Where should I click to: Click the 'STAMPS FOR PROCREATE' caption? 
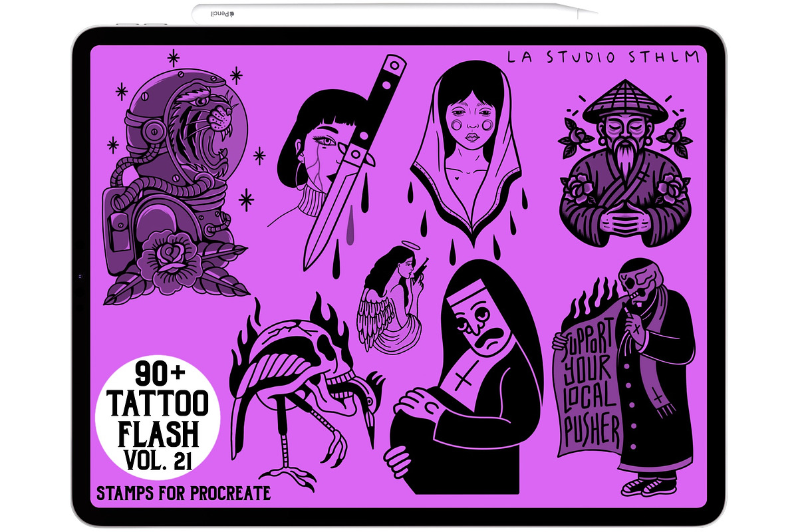(x=184, y=493)
